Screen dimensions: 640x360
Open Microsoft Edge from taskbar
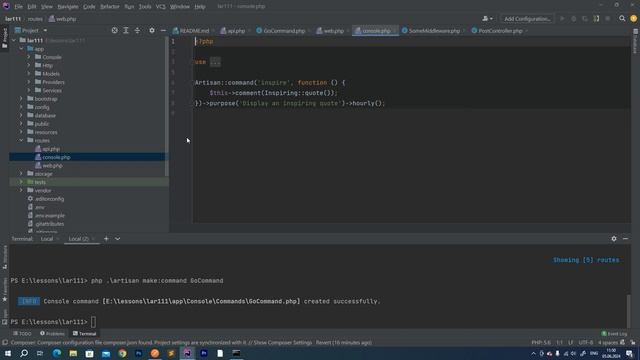point(57,353)
